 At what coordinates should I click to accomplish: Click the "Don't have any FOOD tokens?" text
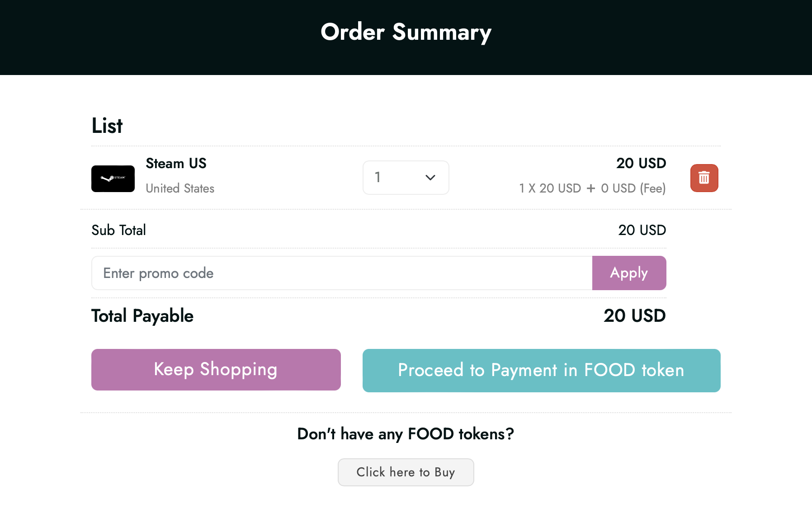tap(406, 434)
